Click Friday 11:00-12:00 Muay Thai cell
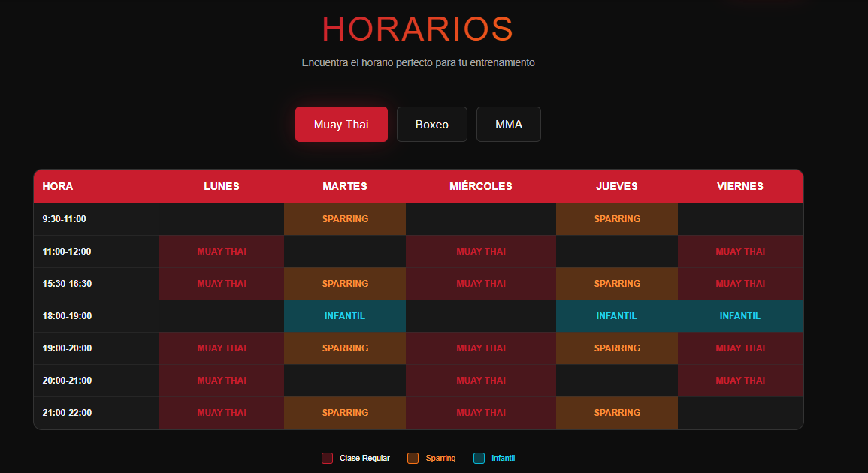The width and height of the screenshot is (868, 473). click(740, 252)
